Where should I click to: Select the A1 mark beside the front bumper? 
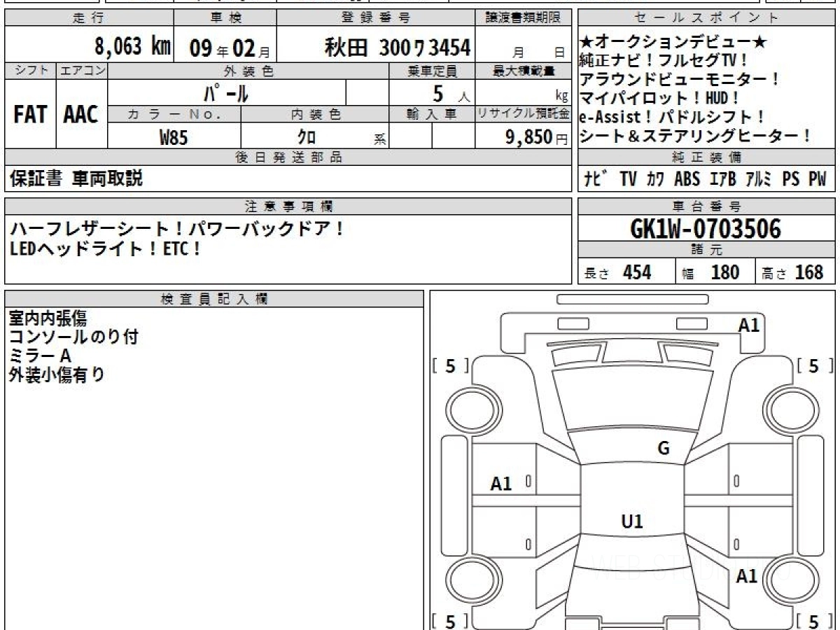click(749, 325)
